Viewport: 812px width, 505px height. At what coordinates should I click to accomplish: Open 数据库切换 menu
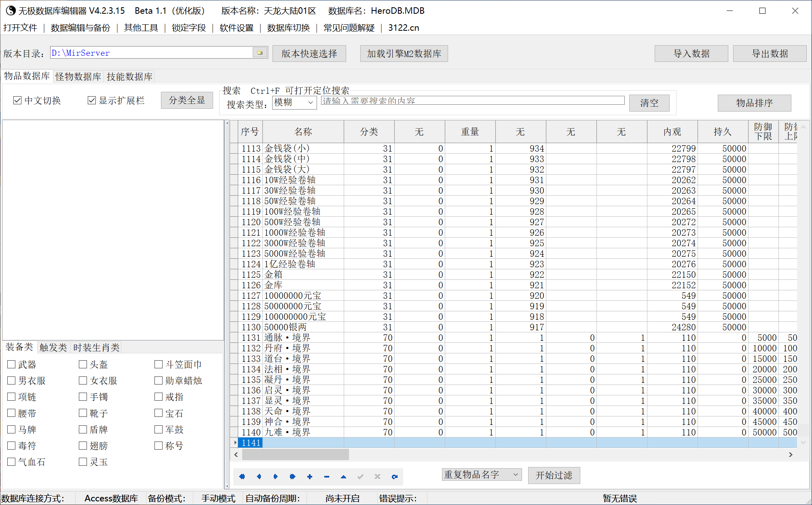tap(288, 27)
